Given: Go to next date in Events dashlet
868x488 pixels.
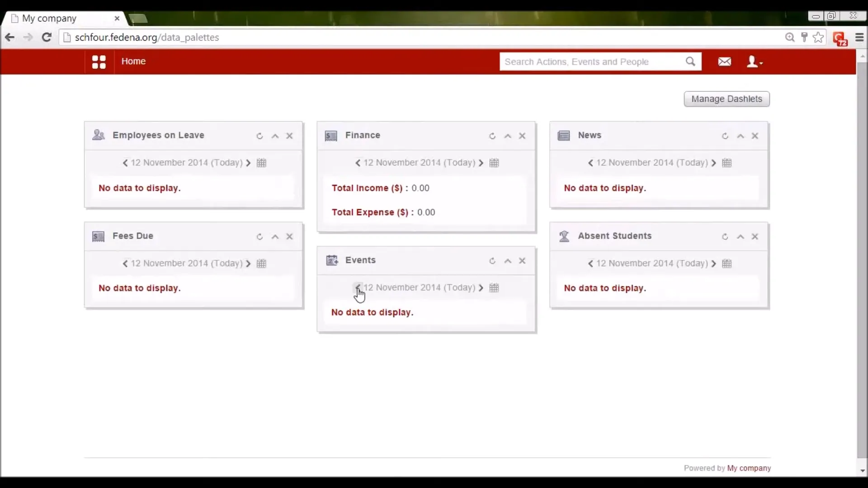Looking at the screenshot, I should 481,287.
